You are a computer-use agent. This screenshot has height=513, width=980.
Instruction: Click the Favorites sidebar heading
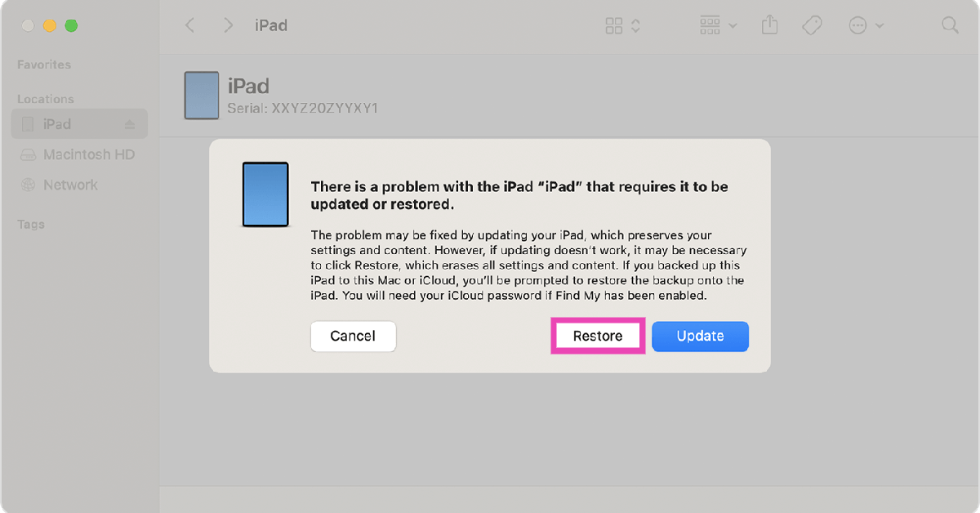pyautogui.click(x=44, y=65)
